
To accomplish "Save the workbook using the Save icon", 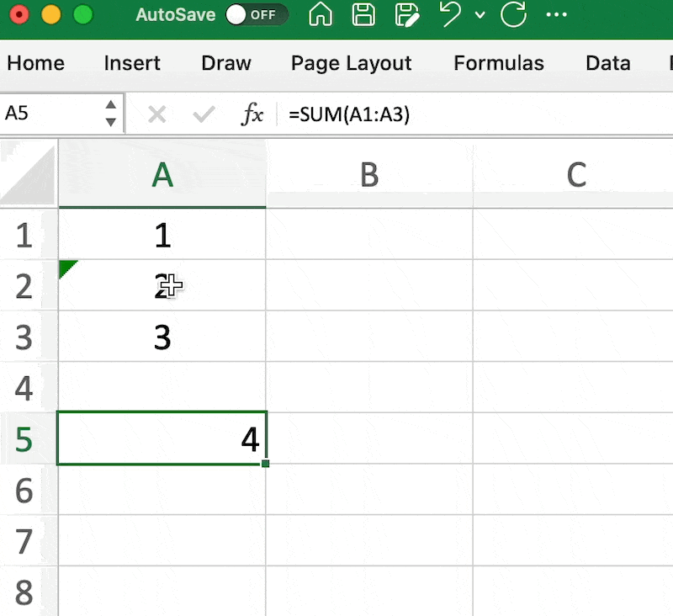I will coord(363,15).
